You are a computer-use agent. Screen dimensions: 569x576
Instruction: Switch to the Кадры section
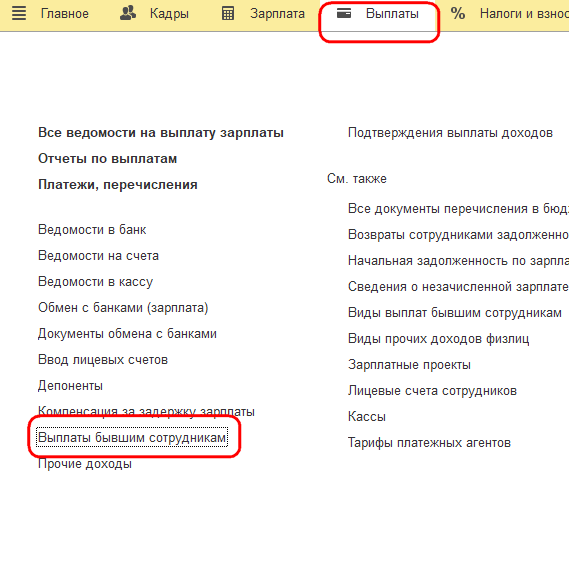point(169,14)
